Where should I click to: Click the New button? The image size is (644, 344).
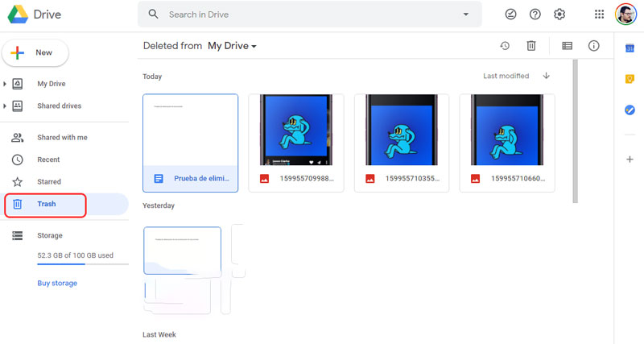click(x=35, y=52)
